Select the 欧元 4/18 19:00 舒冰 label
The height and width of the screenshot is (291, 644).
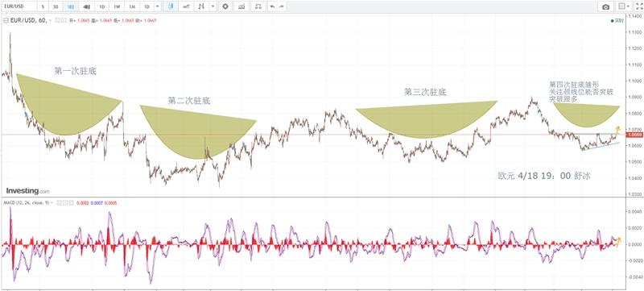tap(544, 176)
